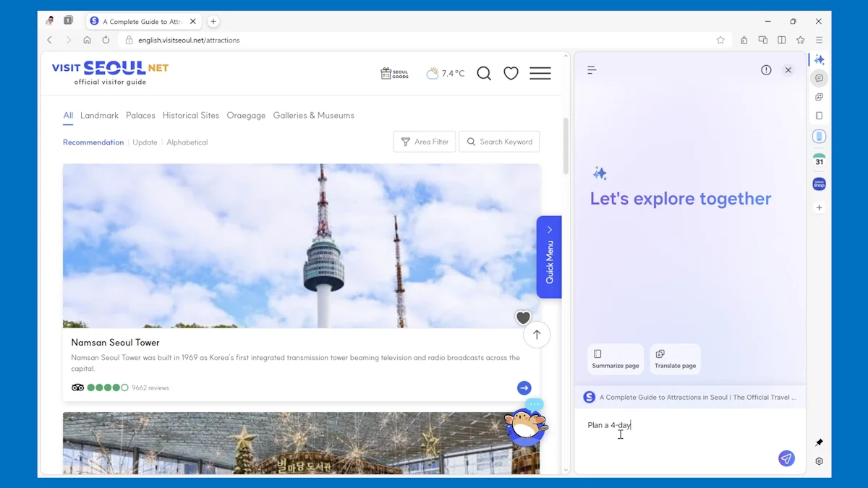Screen dimensions: 868x488
Task: Click the Translate page button
Action: (x=675, y=359)
